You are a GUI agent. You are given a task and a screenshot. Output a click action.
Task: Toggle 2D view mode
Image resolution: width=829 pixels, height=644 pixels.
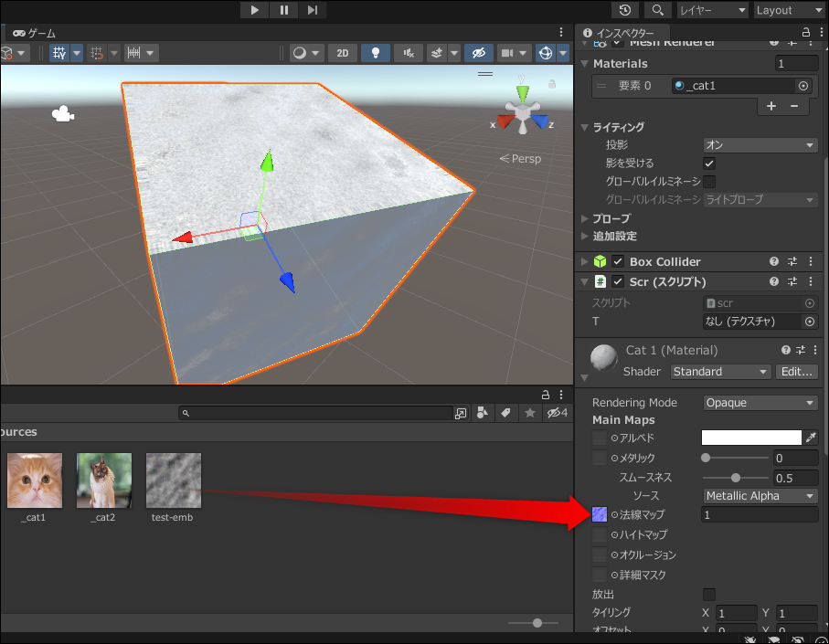coord(343,53)
